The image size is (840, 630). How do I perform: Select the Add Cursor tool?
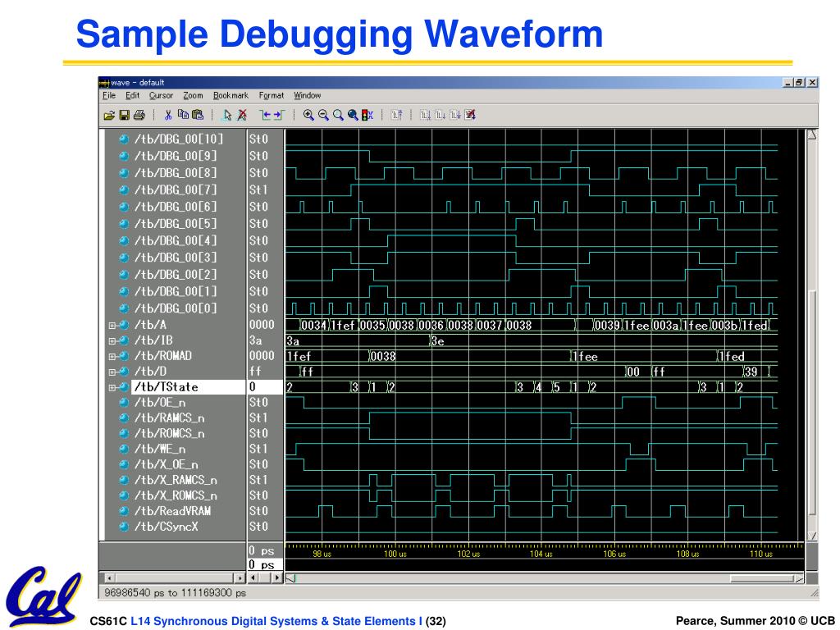[x=227, y=115]
